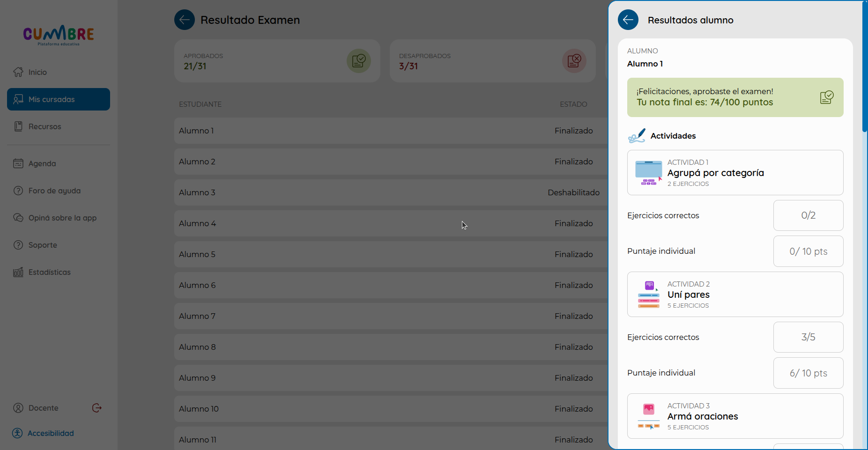The image size is (868, 450).
Task: Select Mis cursadas in the sidebar
Action: point(59,99)
